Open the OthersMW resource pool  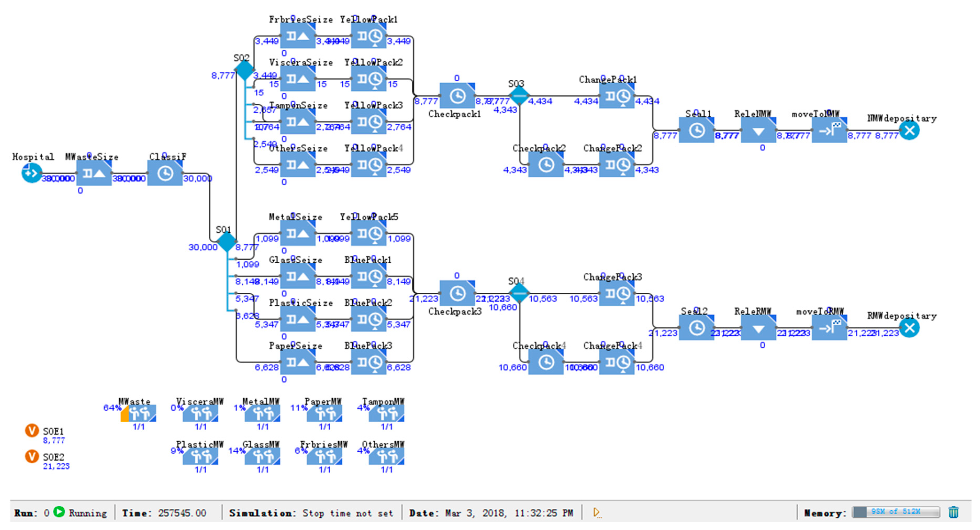pos(387,457)
